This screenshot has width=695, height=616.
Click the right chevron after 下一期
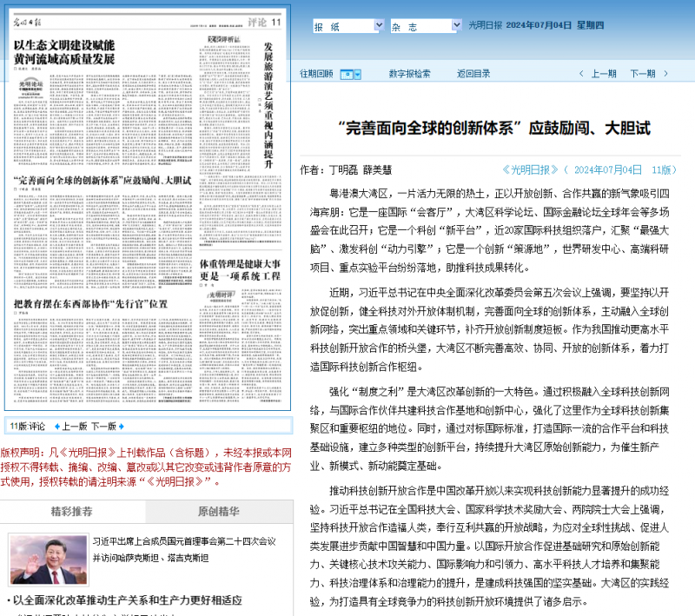pos(665,74)
